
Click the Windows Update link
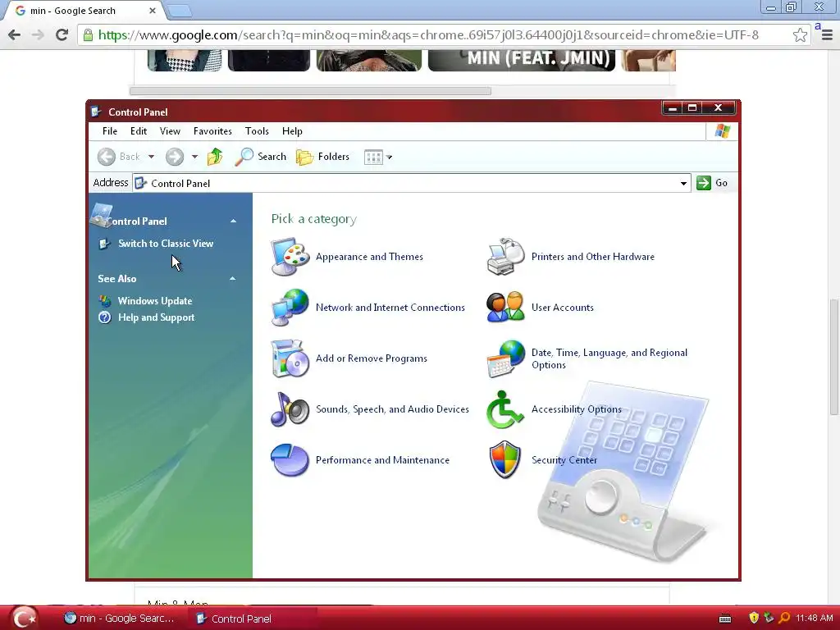(x=155, y=301)
